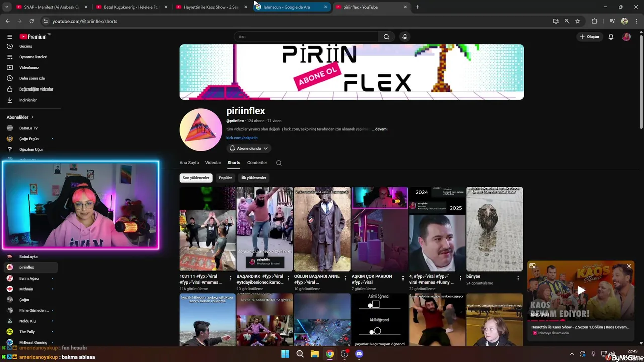
Task: Open a new browser tab
Action: click(x=417, y=7)
